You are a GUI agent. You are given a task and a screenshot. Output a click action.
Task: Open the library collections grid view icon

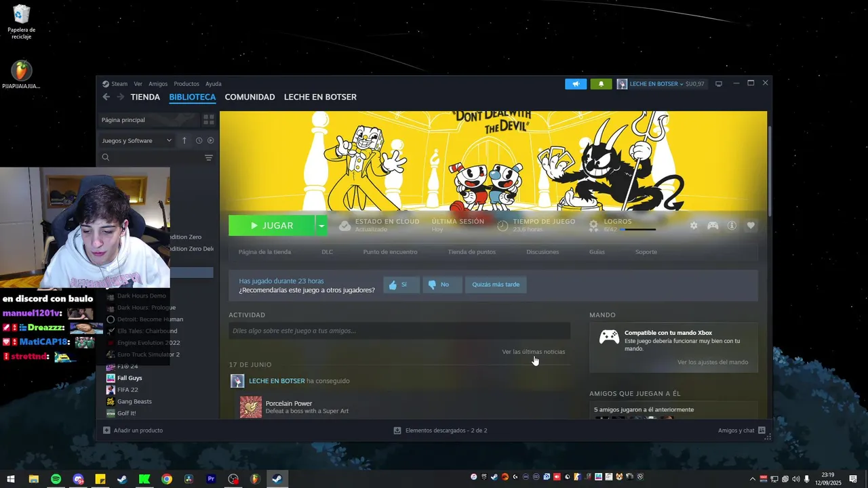(x=209, y=120)
